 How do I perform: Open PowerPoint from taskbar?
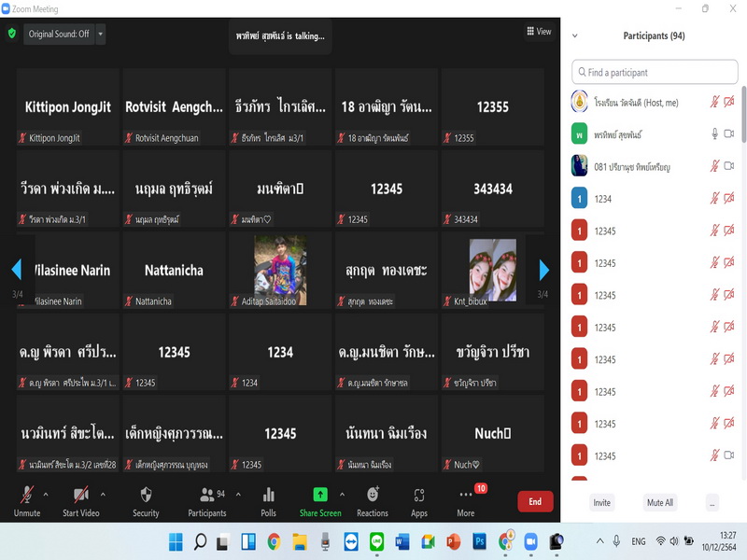click(x=454, y=541)
